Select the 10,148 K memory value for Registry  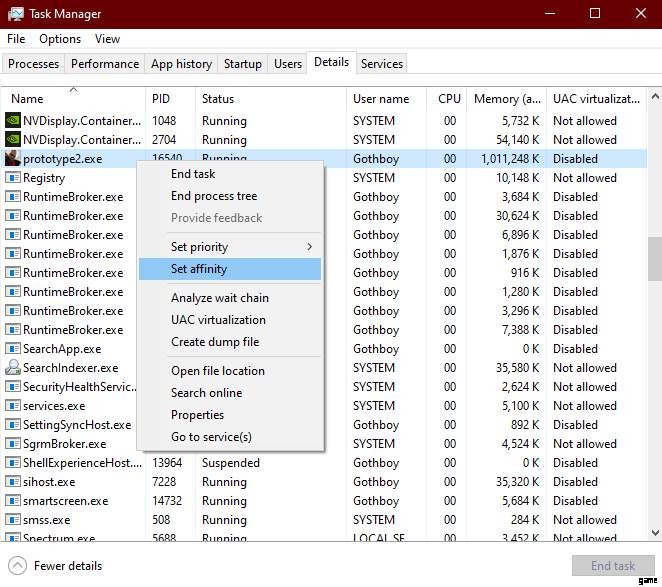point(518,178)
